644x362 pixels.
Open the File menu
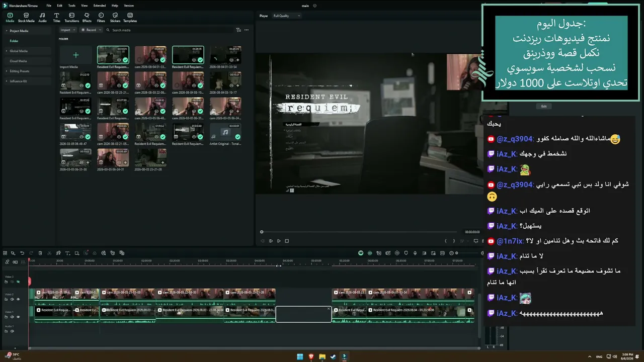coord(49,6)
